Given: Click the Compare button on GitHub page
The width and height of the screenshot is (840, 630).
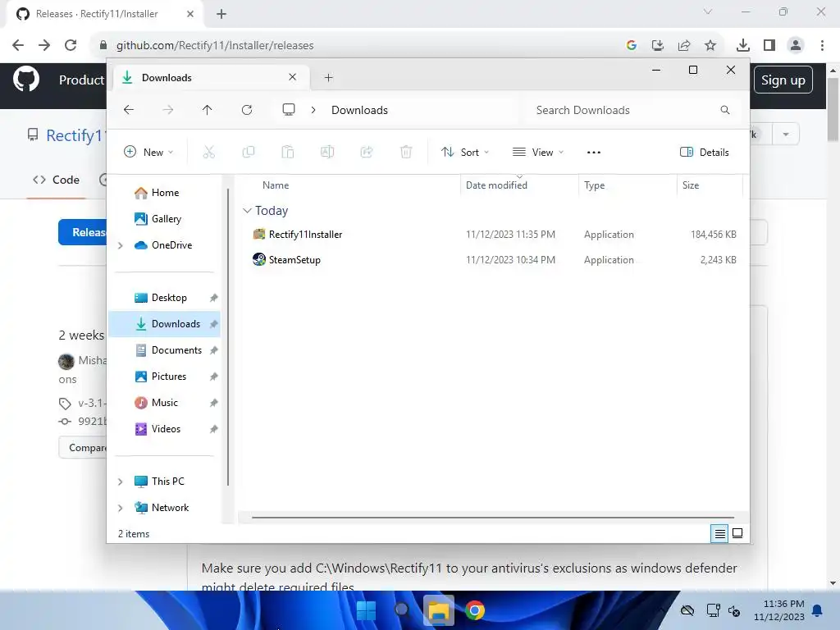Looking at the screenshot, I should (x=83, y=447).
